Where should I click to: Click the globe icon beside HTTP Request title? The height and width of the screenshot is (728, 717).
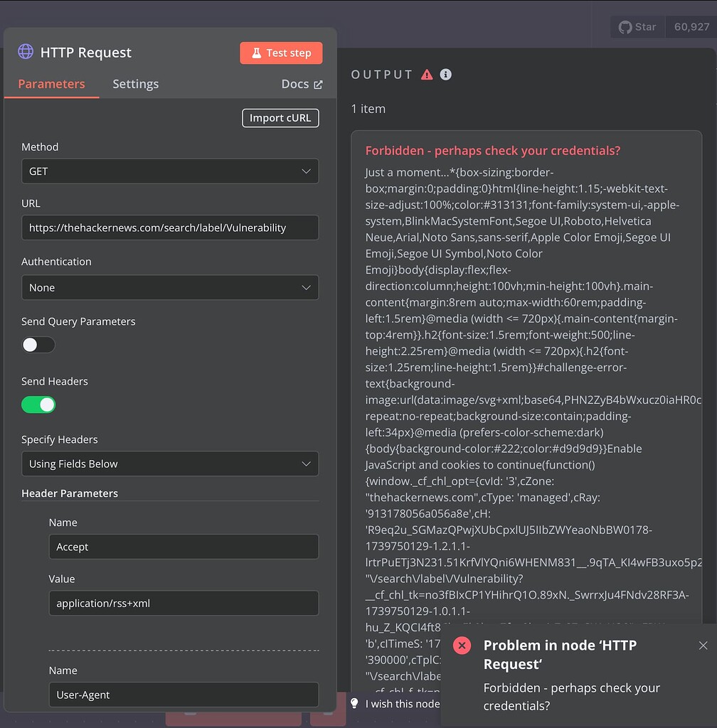[x=26, y=52]
